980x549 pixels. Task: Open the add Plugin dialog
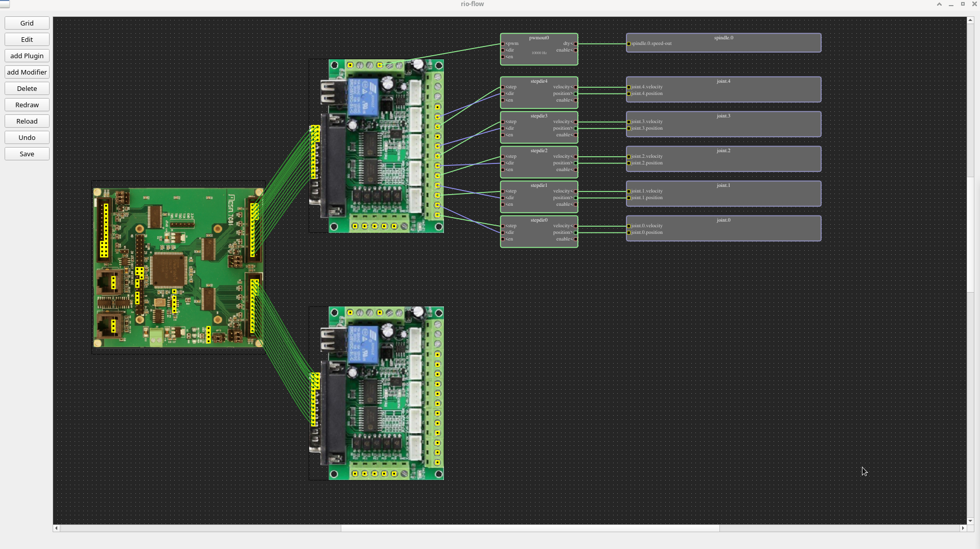(x=27, y=56)
